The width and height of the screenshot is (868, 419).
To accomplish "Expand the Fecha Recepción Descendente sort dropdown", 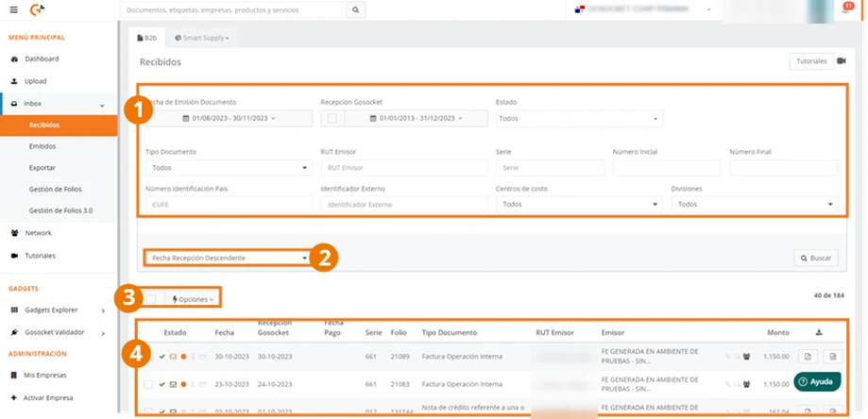I will 229,259.
